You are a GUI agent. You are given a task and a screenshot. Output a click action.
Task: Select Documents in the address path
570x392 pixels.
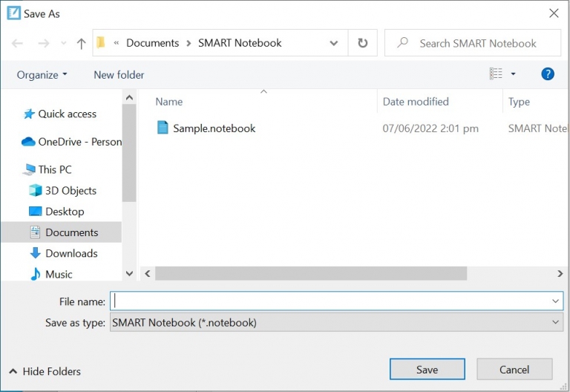[152, 43]
